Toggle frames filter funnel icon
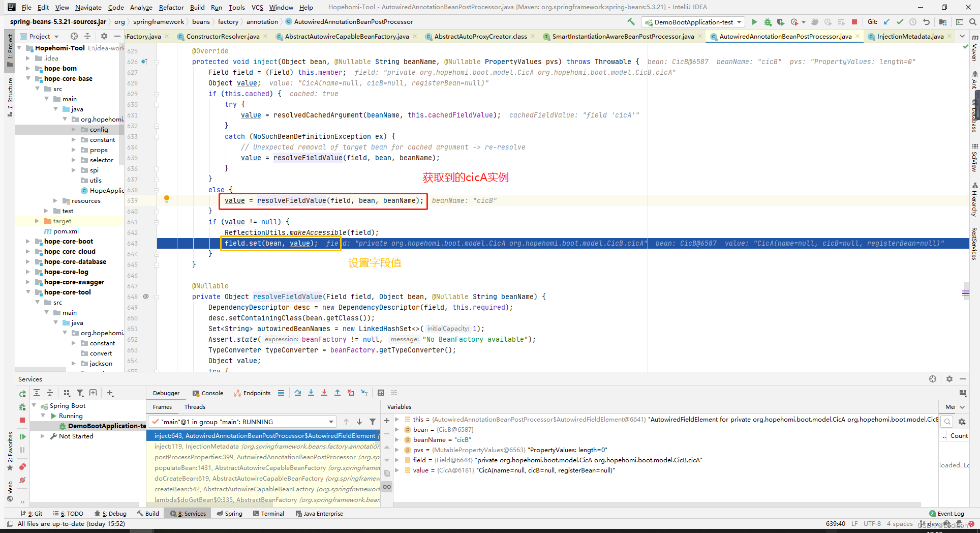The image size is (980, 533). [373, 422]
